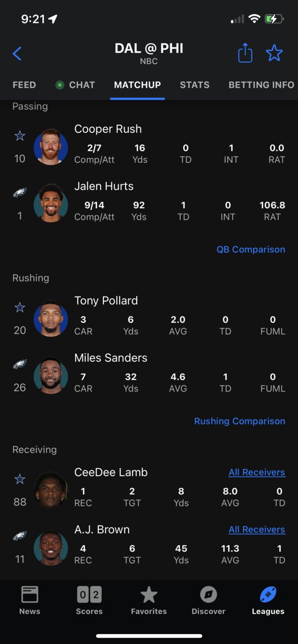Image resolution: width=298 pixels, height=644 pixels.
Task: Open the BETTING INFO tab
Action: (x=261, y=85)
